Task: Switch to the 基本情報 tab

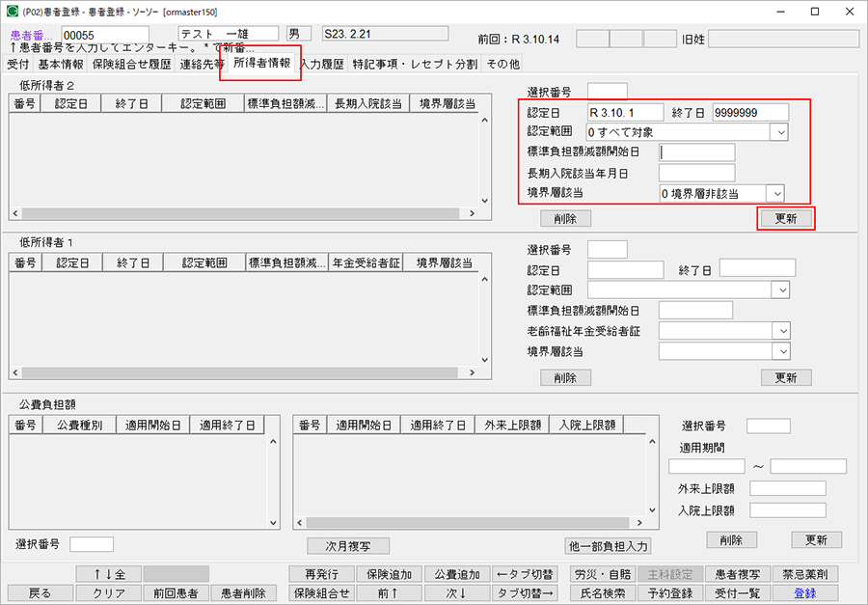Action: pos(59,63)
